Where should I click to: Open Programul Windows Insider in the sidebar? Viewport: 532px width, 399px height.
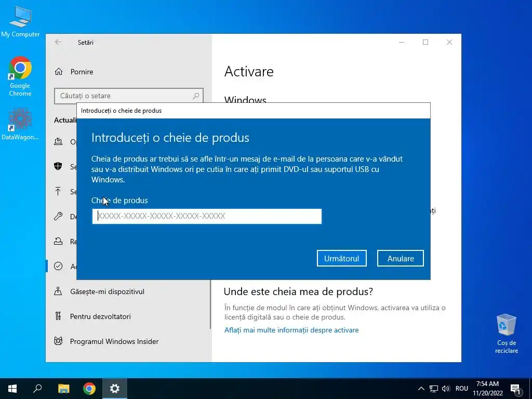(x=114, y=341)
